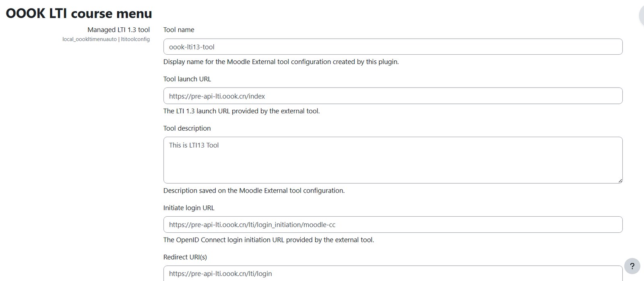644x281 pixels.
Task: Click the OpenID Connect login initiation description
Action: click(x=268, y=240)
